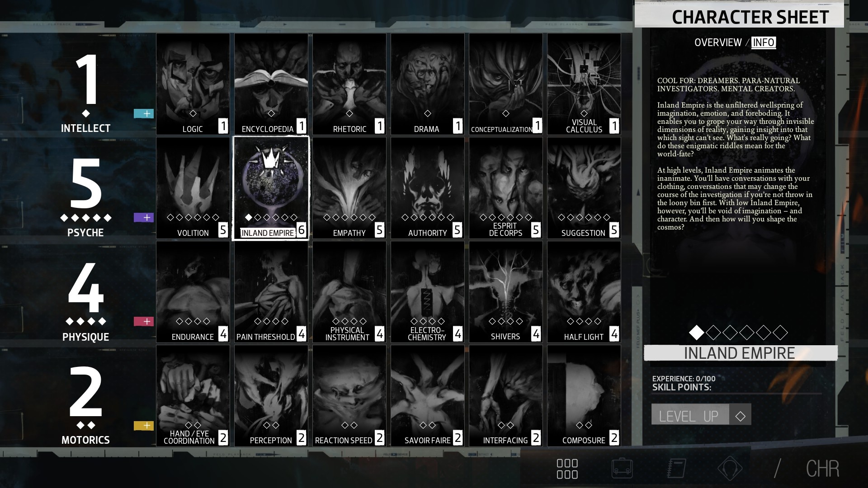Open the journal notebook icon
868x488 pixels.
676,469
